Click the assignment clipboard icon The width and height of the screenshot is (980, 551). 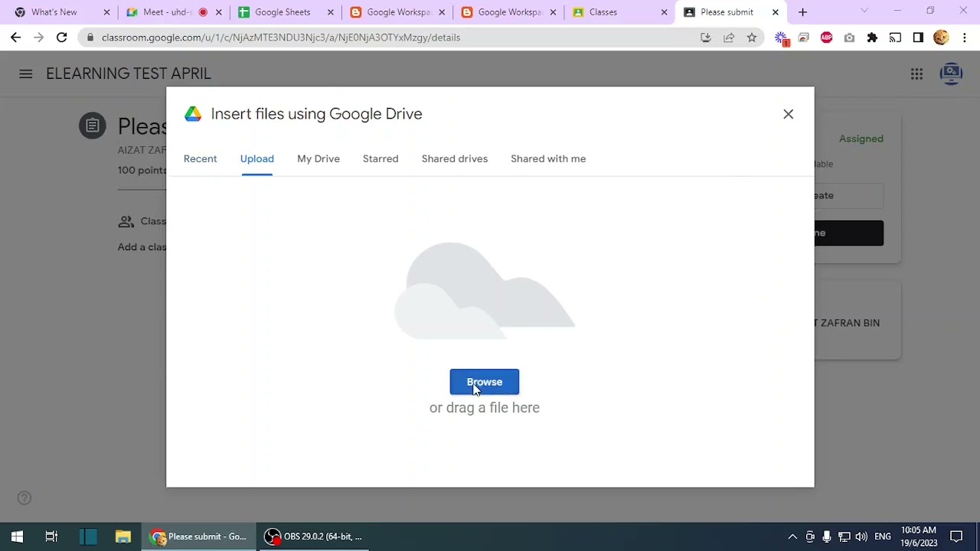(x=92, y=126)
